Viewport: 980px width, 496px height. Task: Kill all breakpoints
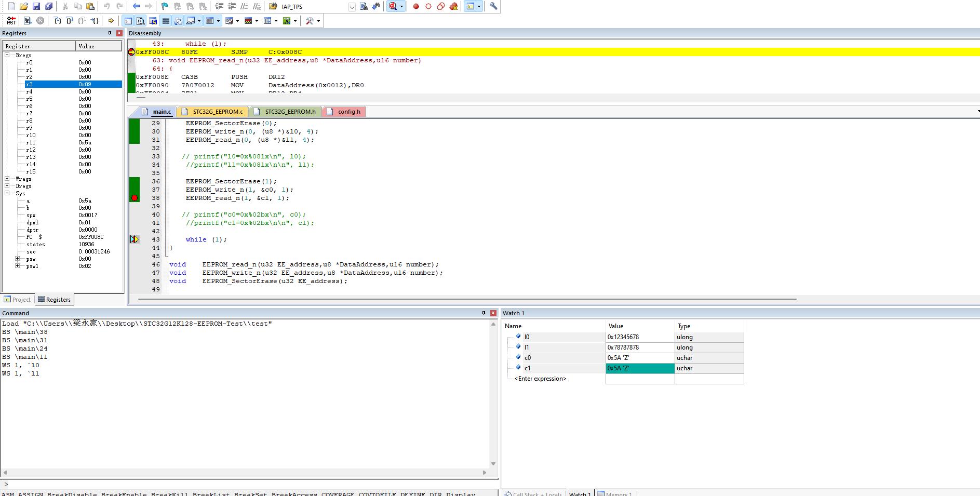coord(453,6)
